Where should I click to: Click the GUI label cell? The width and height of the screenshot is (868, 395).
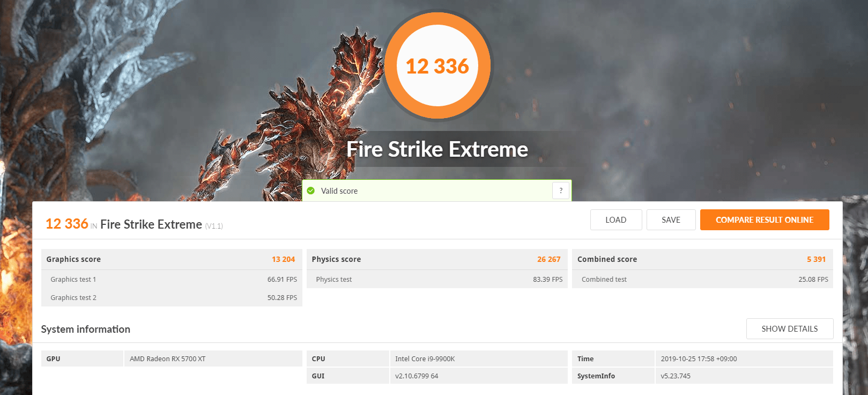pyautogui.click(x=347, y=376)
